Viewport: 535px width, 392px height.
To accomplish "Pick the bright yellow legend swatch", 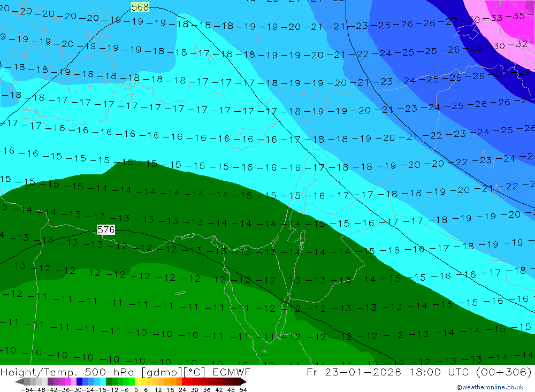I will click(x=137, y=381).
